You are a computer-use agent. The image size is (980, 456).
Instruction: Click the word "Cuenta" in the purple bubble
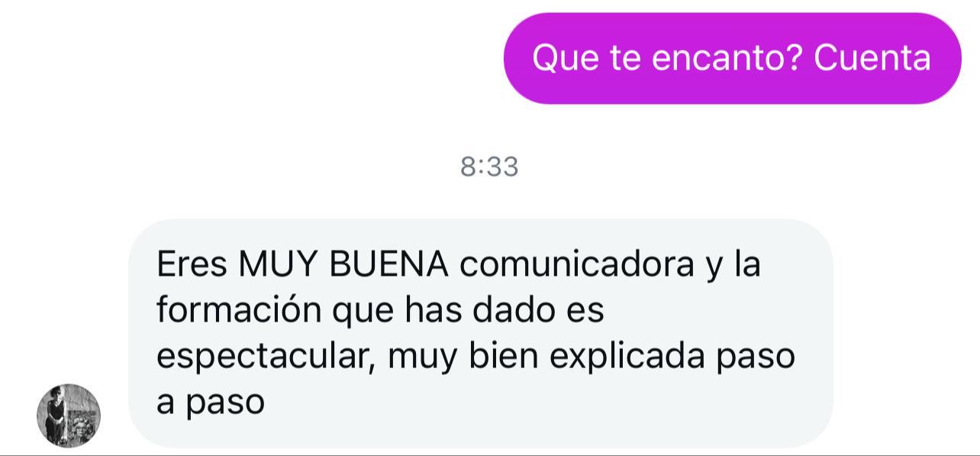872,58
